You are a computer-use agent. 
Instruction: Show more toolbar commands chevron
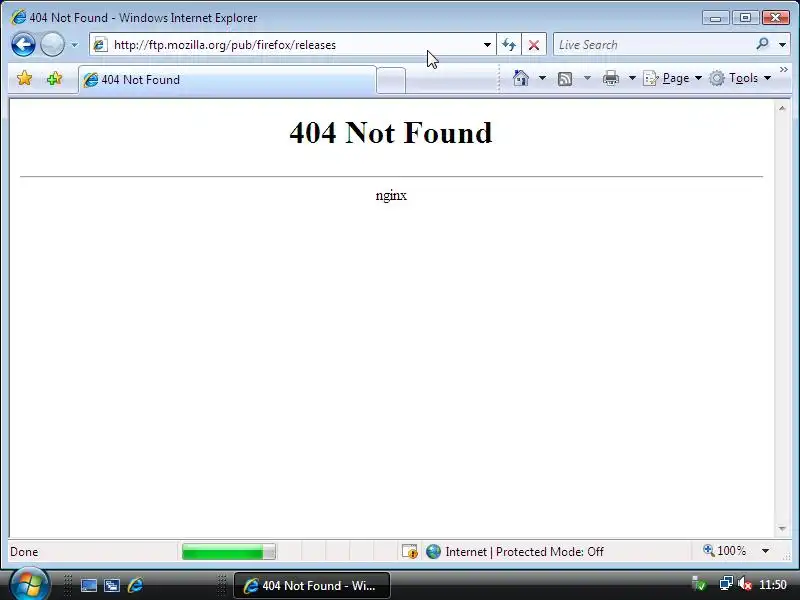(784, 69)
